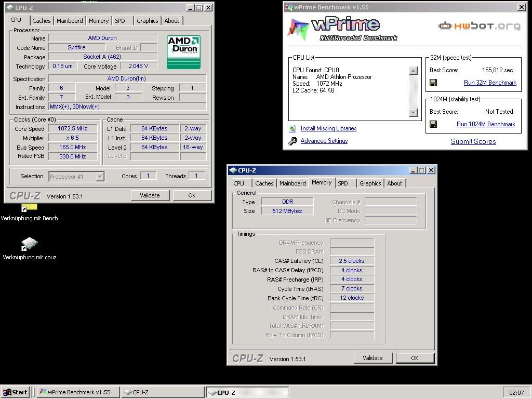Click OK in CPU-Z processor window
This screenshot has height=399, width=532.
click(192, 195)
